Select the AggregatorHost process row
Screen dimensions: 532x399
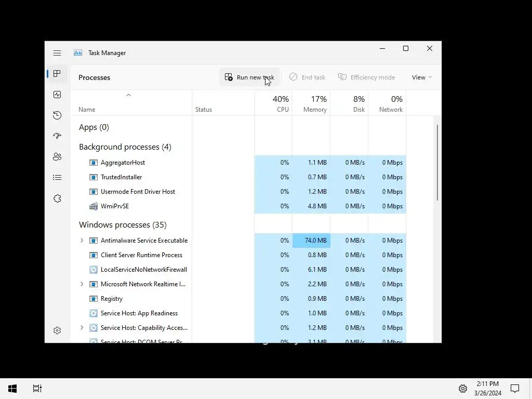(x=238, y=163)
